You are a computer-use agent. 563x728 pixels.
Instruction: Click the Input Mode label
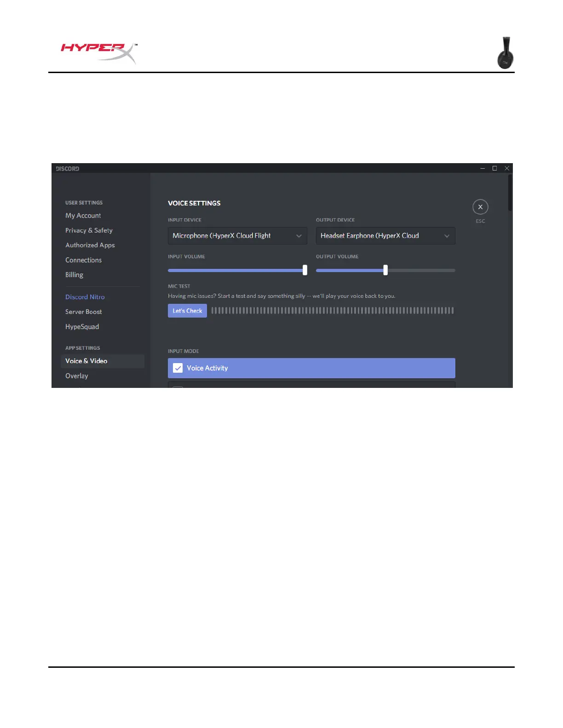(x=184, y=351)
